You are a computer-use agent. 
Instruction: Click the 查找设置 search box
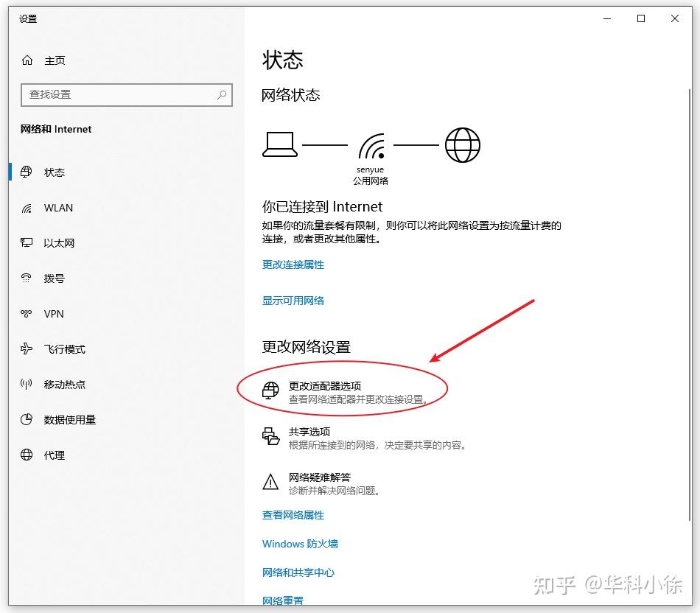point(126,94)
